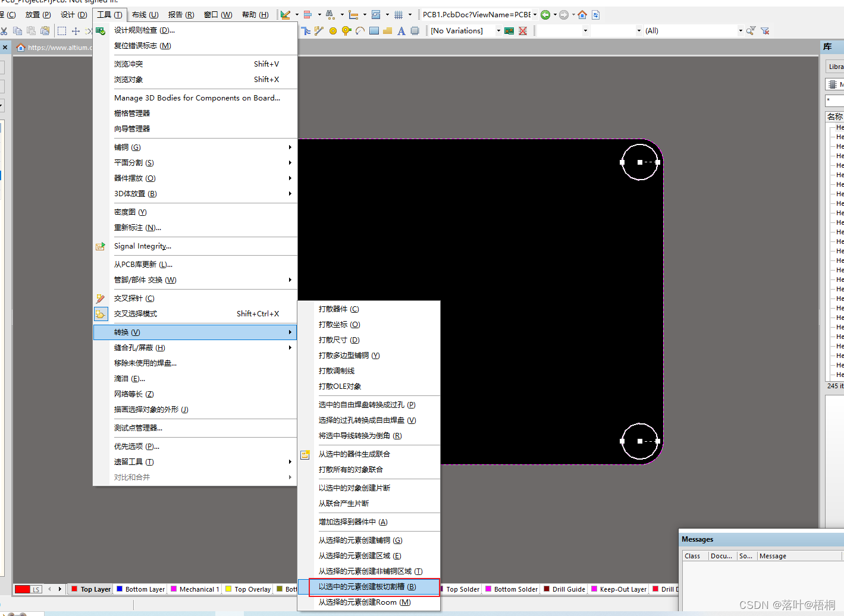Click the red LS layer color swatch
Screen dimensions: 844x616
[23, 589]
